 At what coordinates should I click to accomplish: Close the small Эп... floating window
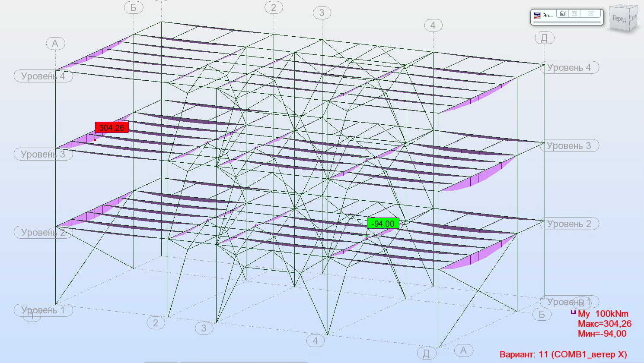click(x=590, y=14)
